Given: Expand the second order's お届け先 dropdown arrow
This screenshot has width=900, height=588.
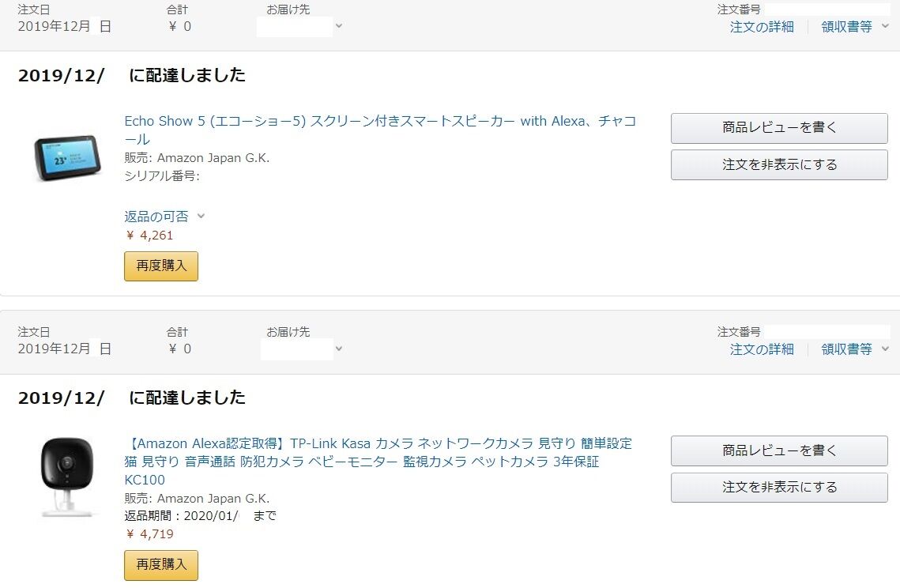Looking at the screenshot, I should 339,349.
